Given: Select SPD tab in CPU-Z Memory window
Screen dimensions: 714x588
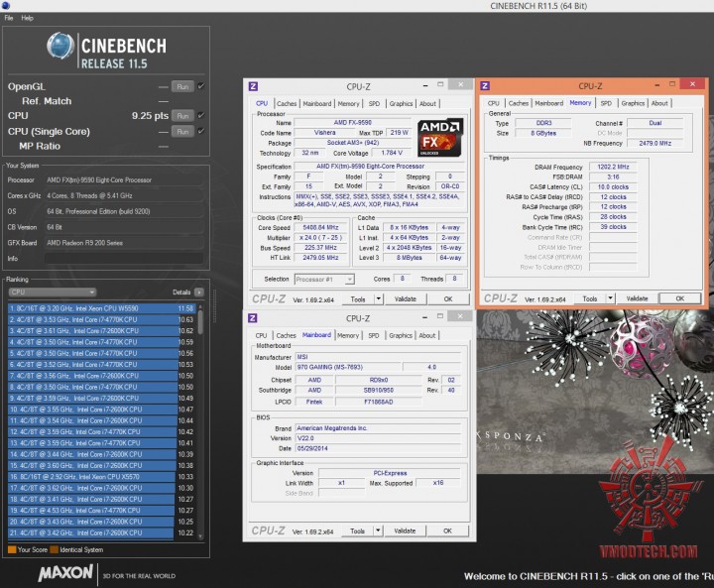Looking at the screenshot, I should click(606, 103).
